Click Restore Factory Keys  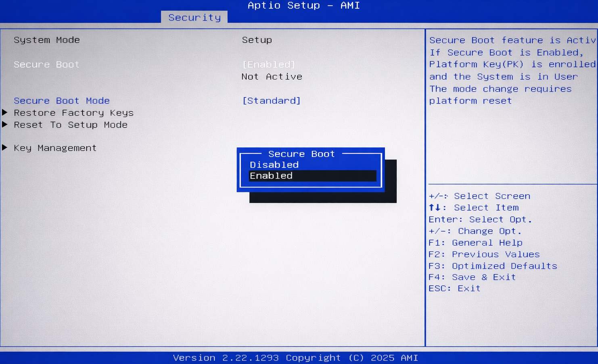(x=73, y=113)
